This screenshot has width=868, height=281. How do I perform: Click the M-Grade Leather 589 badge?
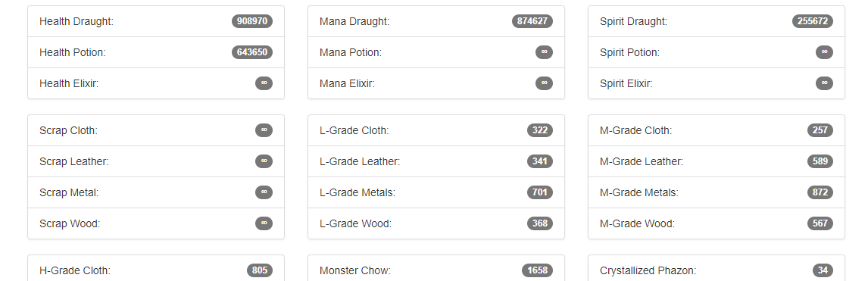coord(820,161)
